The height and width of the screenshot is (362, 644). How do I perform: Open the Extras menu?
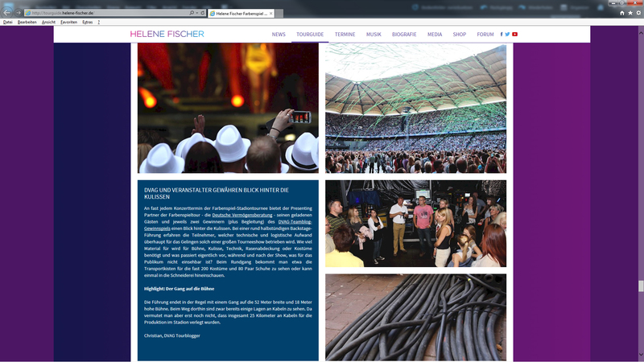tap(87, 22)
